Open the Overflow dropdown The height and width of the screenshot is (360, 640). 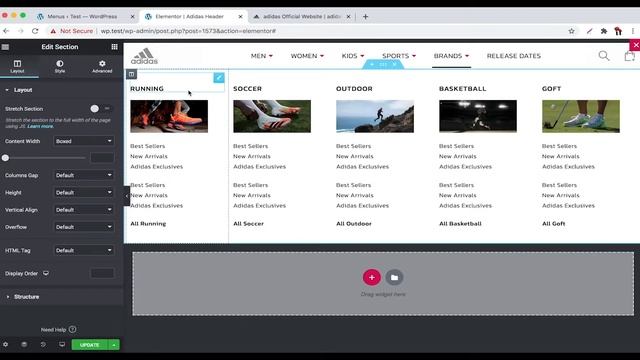[84, 227]
